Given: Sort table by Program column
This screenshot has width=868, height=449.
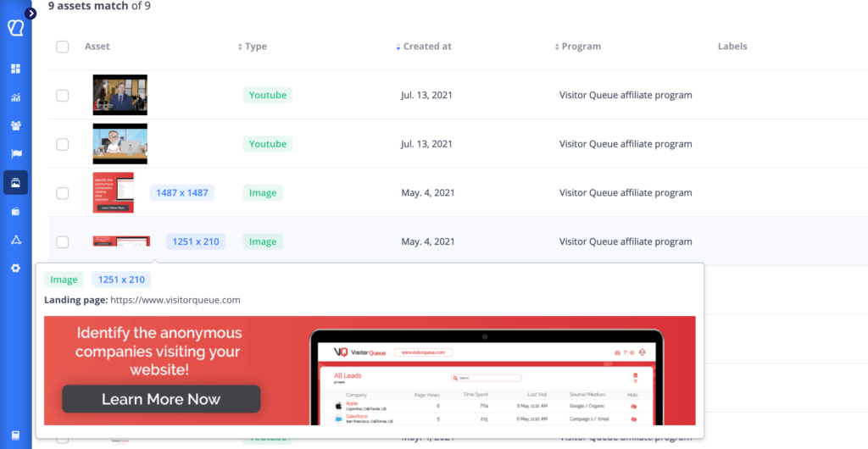Looking at the screenshot, I should 578,47.
